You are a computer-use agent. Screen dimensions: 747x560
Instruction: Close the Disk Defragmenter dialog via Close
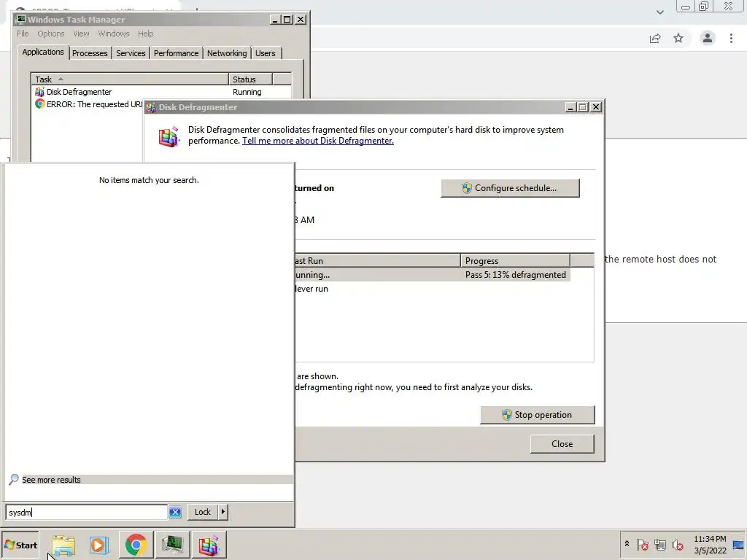pos(562,444)
